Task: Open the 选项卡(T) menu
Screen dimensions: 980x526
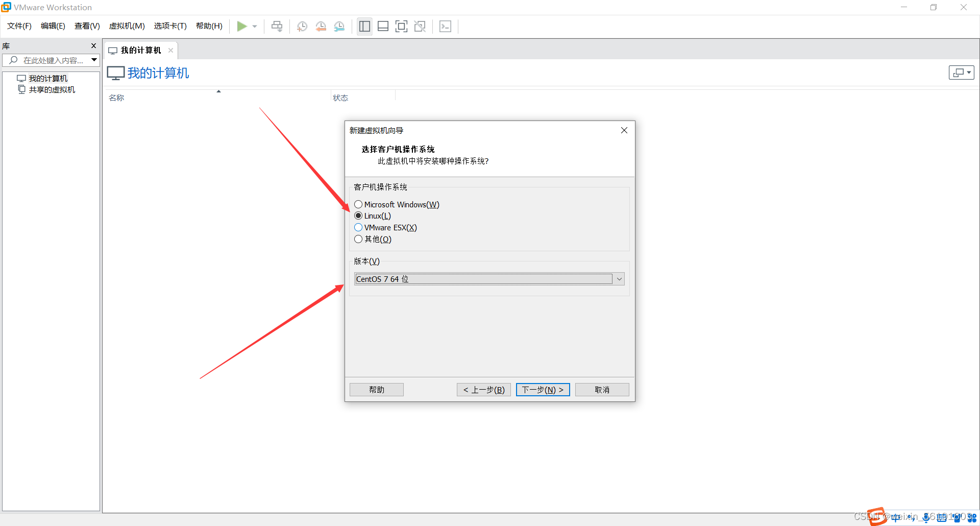Action: 170,26
